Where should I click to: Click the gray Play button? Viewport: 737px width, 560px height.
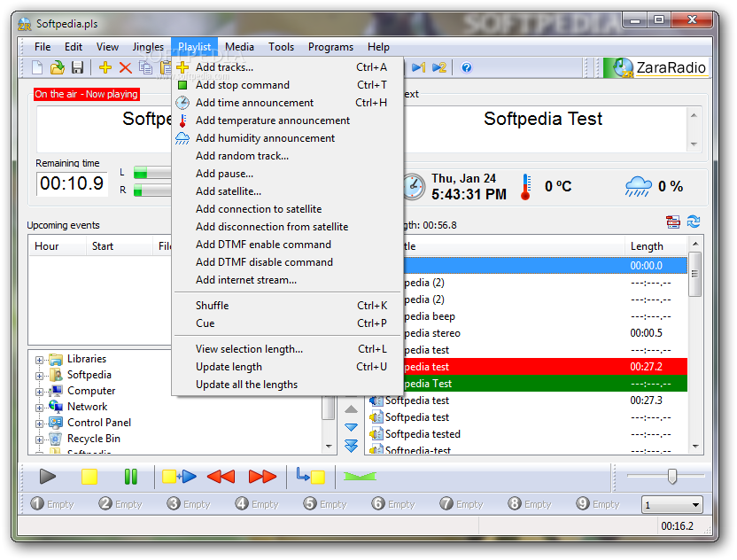pos(48,477)
